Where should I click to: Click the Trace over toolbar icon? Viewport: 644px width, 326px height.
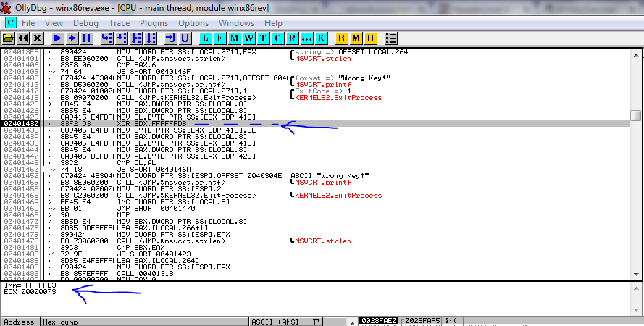(151, 38)
